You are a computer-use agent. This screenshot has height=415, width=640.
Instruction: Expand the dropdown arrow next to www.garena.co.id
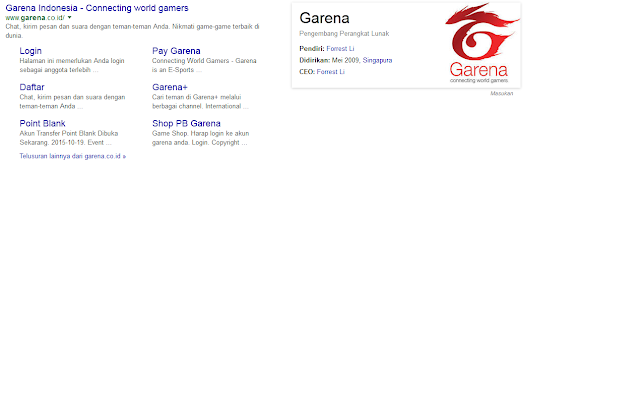click(x=69, y=18)
